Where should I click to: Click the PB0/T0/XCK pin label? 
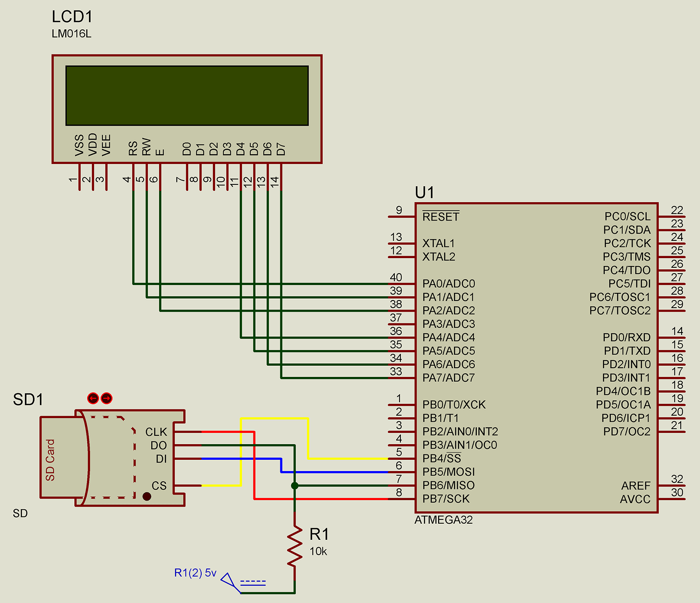454,405
